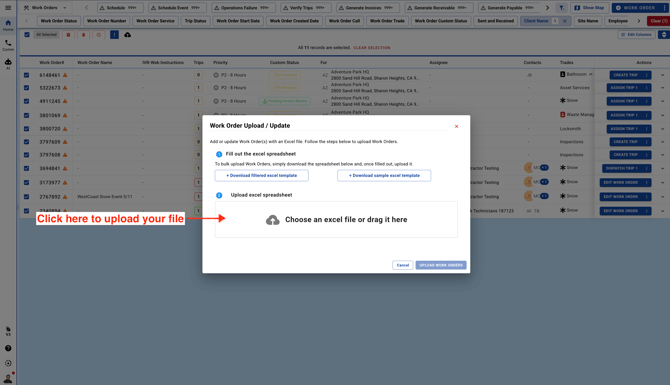Expand row chevron for work order 5322673

662,88
